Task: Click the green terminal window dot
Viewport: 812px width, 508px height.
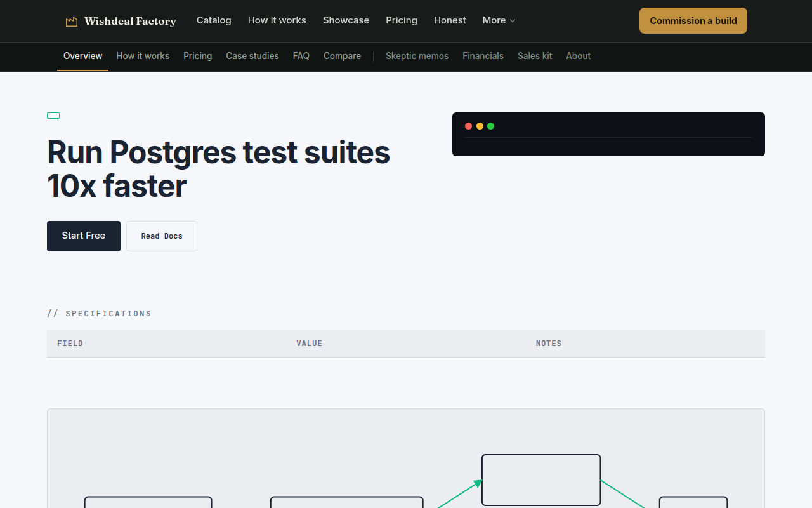Action: click(x=490, y=126)
